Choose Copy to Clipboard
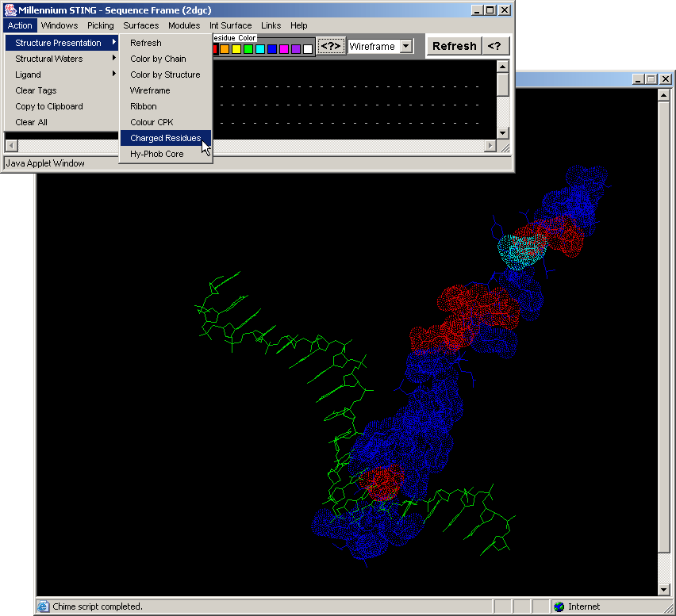676x616 pixels. [x=62, y=106]
